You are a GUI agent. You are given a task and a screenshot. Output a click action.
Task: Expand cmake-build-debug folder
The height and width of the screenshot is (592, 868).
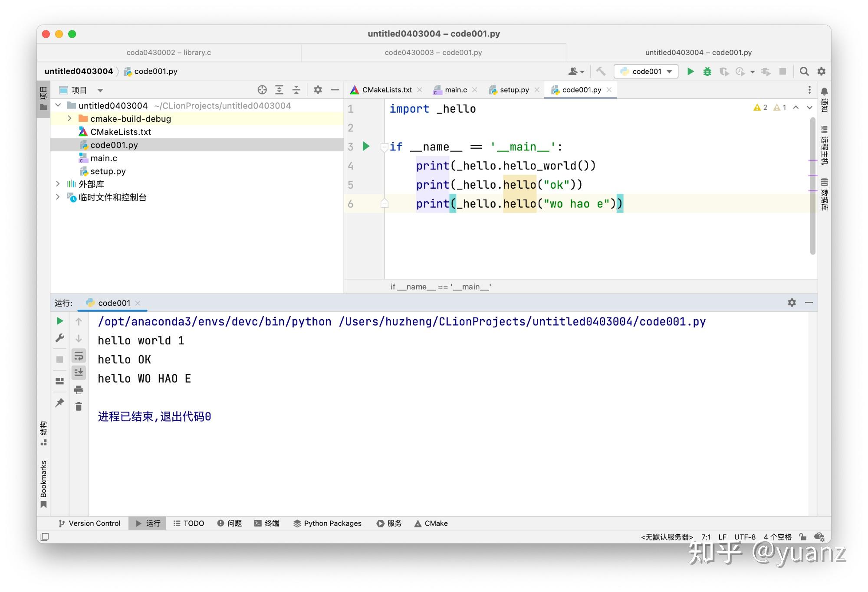[x=69, y=118]
